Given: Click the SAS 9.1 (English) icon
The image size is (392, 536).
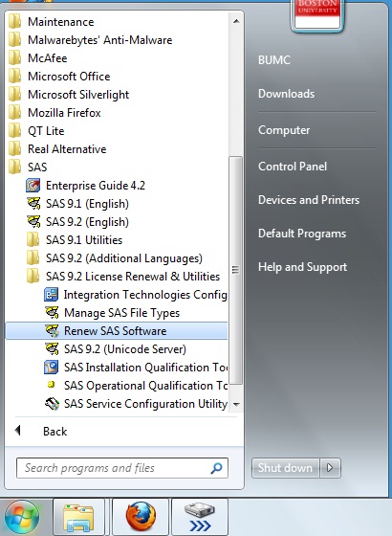Looking at the screenshot, I should coord(33,203).
